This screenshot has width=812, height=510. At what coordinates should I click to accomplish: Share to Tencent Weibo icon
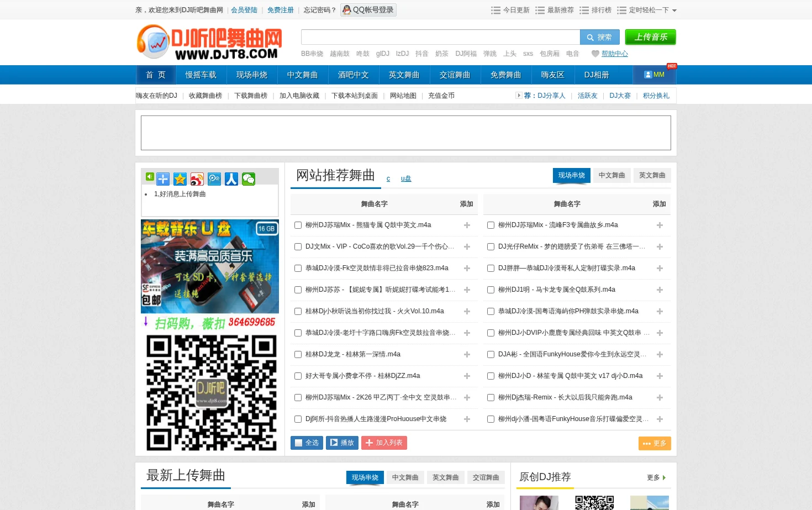pyautogui.click(x=214, y=179)
